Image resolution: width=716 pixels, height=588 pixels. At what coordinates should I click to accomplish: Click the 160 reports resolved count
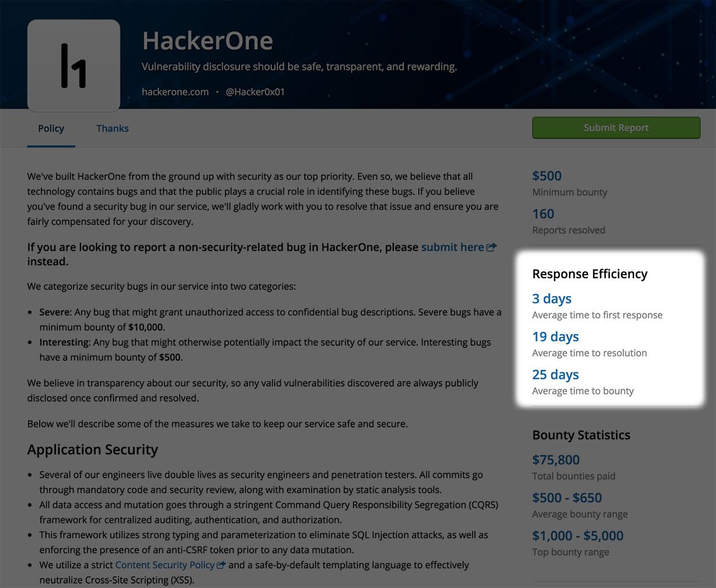pos(543,214)
